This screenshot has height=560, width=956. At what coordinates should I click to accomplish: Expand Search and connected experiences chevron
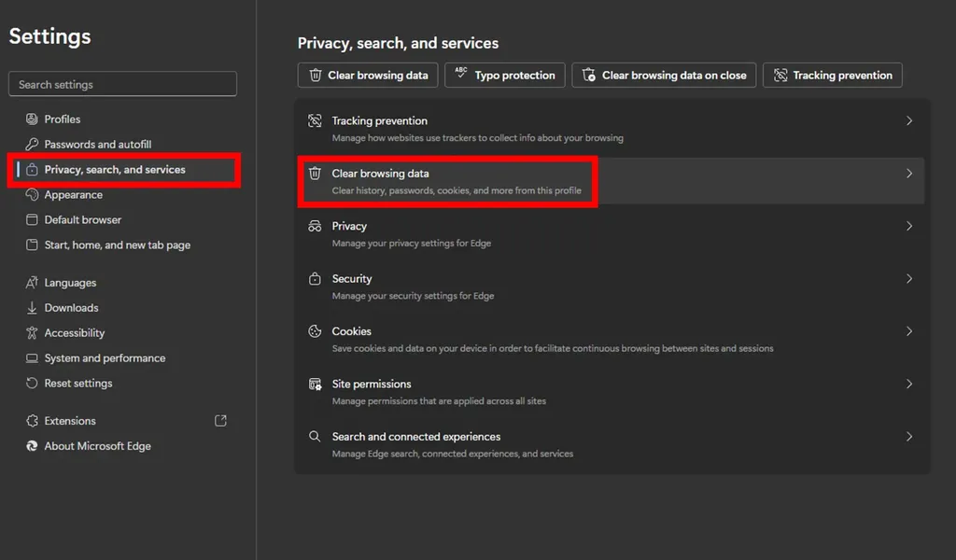pos(908,437)
